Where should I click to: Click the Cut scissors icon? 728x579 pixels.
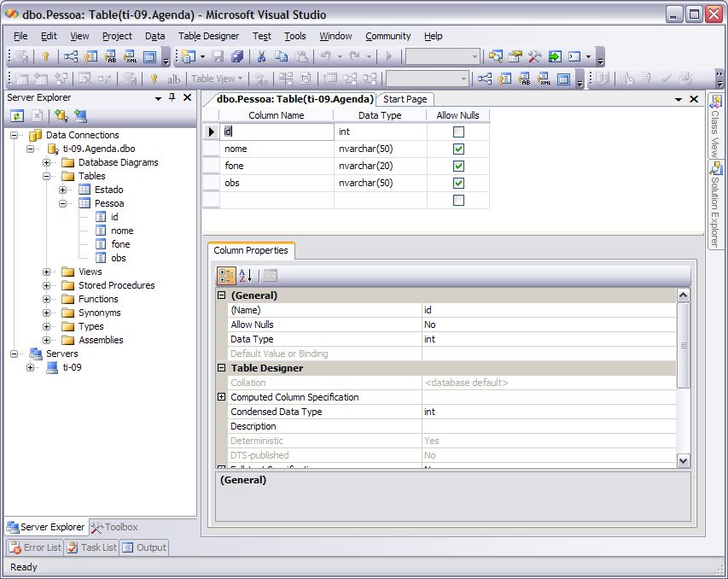[261, 56]
